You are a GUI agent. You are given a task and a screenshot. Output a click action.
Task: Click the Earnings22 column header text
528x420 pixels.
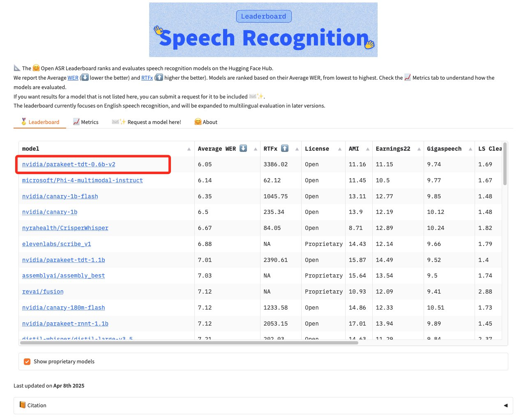[393, 149]
